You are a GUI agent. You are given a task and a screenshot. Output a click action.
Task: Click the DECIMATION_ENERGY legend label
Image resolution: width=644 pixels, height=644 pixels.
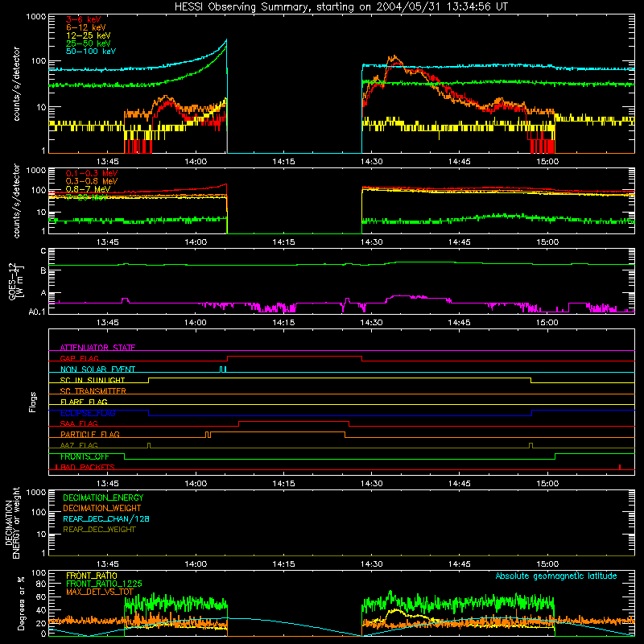(x=103, y=497)
